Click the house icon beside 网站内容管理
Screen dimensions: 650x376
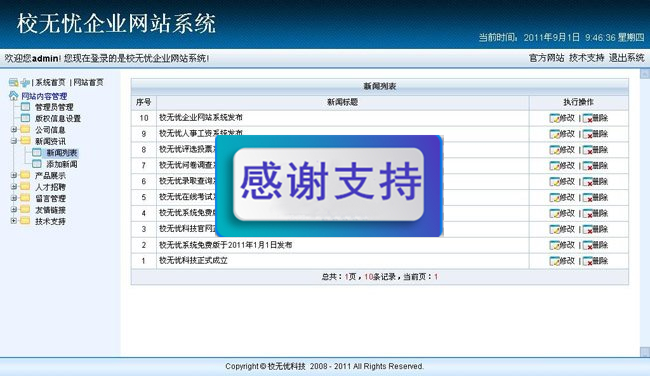click(14, 96)
